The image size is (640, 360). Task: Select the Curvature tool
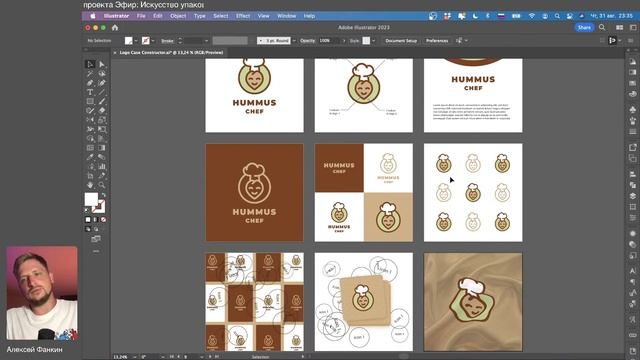102,83
